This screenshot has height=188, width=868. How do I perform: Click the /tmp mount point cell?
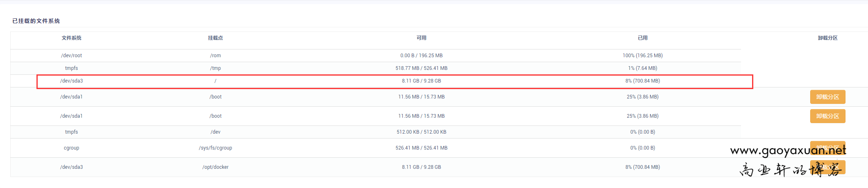pyautogui.click(x=215, y=68)
